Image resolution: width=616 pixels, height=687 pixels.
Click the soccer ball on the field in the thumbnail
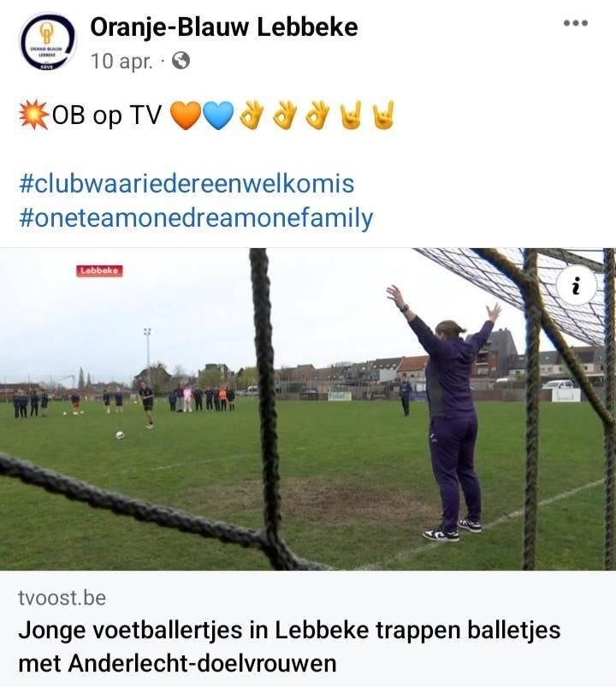point(120,435)
